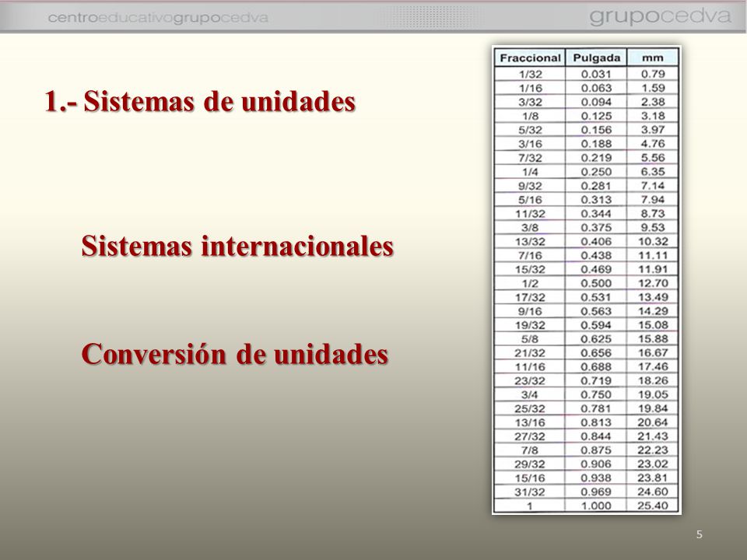
Task: Click the 'mm' column header
Action: 652,58
